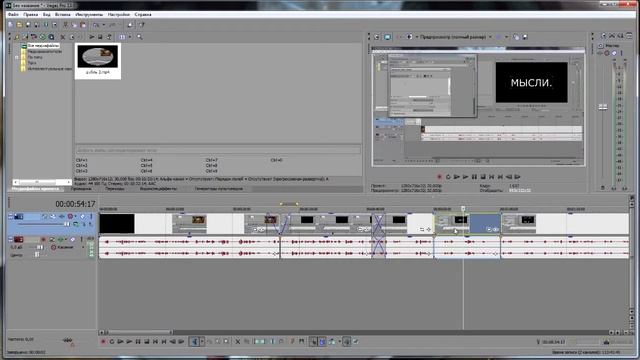The height and width of the screenshot is (360, 640).
Task: Click the Cut scissors icon in main toolbar
Action: (66, 24)
